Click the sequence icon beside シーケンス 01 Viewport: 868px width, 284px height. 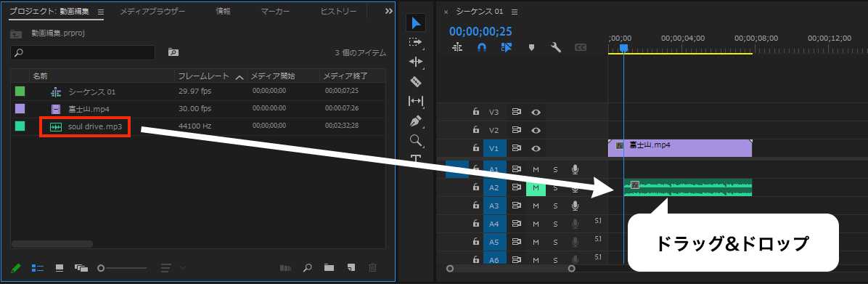point(55,92)
